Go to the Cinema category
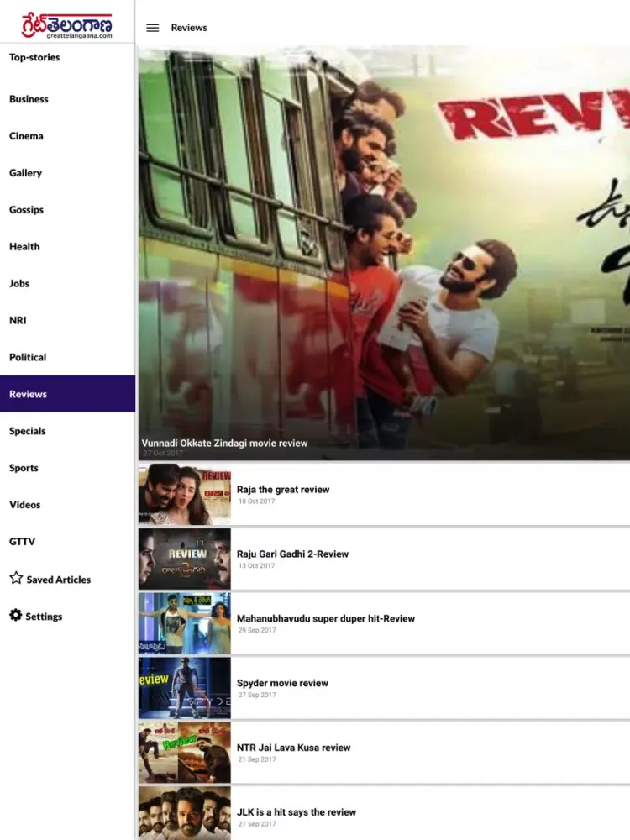The width and height of the screenshot is (630, 840). pos(26,136)
